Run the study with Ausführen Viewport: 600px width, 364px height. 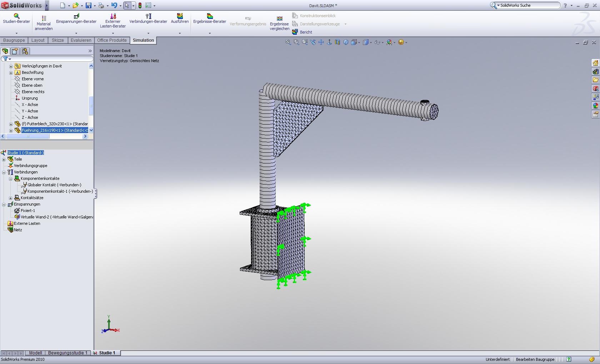[180, 19]
